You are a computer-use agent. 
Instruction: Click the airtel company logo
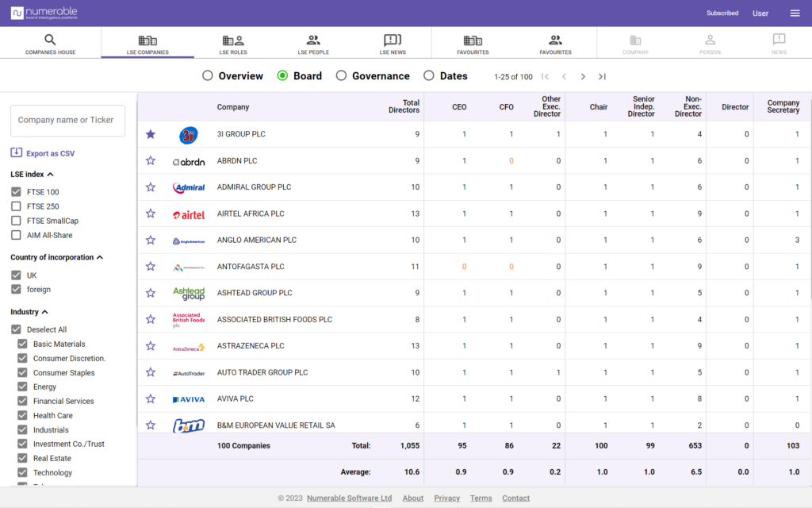[189, 214]
